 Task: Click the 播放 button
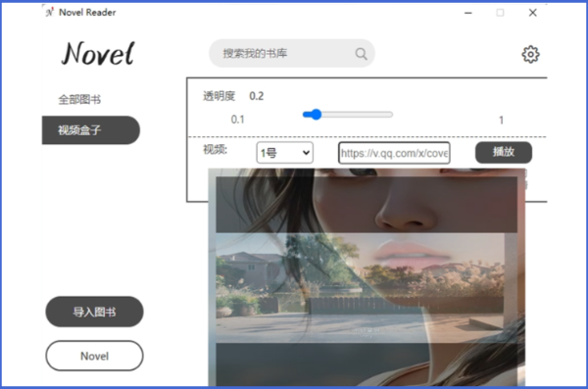(x=504, y=152)
